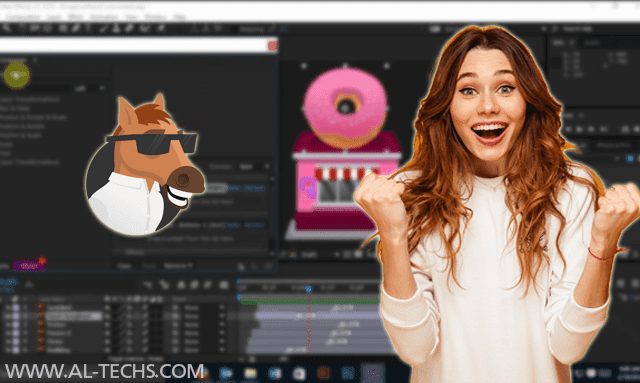
Task: Open Parent dropdown of the highlighted layer
Action: [x=204, y=316]
